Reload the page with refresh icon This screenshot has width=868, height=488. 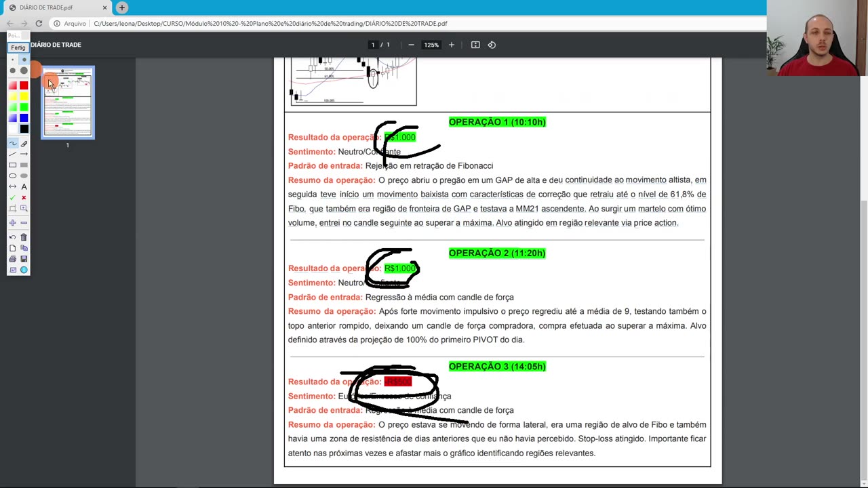(39, 24)
